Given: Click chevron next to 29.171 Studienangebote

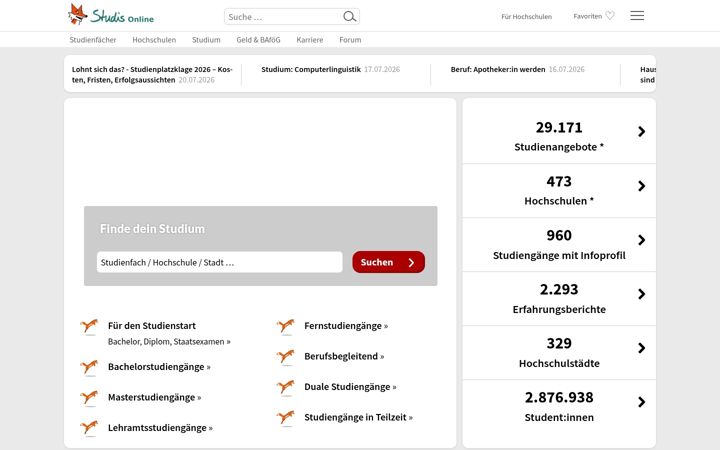Looking at the screenshot, I should tap(641, 132).
